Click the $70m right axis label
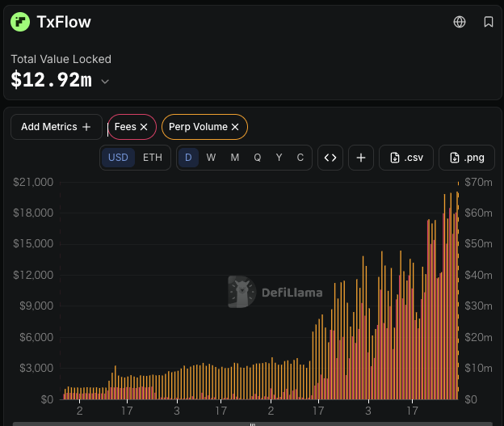This screenshot has height=426, width=504. [x=478, y=182]
